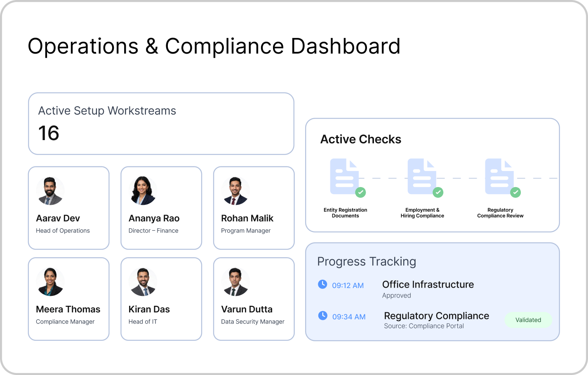Click the clock icon beside 09:34 AM
Image resolution: width=588 pixels, height=375 pixels.
pos(322,316)
